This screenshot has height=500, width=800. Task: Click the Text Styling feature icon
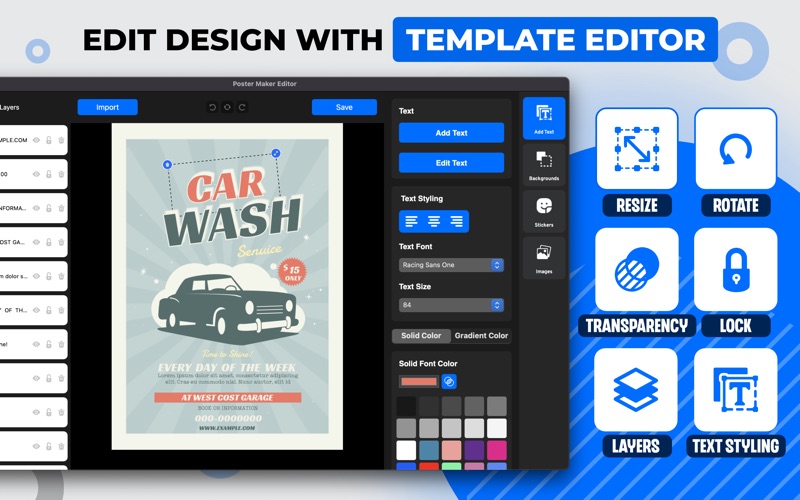736,390
